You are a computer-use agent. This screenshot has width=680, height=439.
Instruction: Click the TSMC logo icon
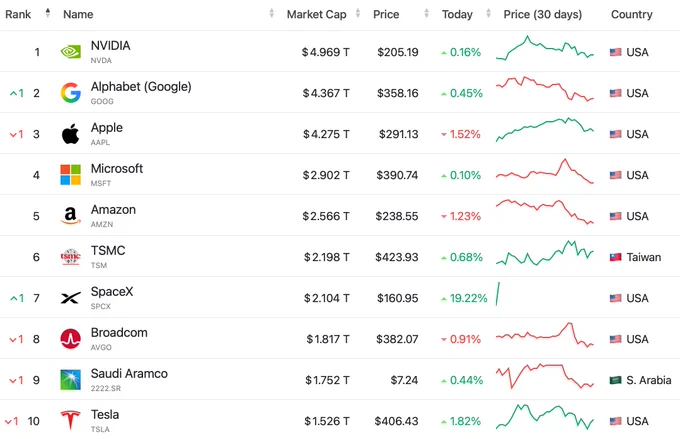tap(70, 257)
